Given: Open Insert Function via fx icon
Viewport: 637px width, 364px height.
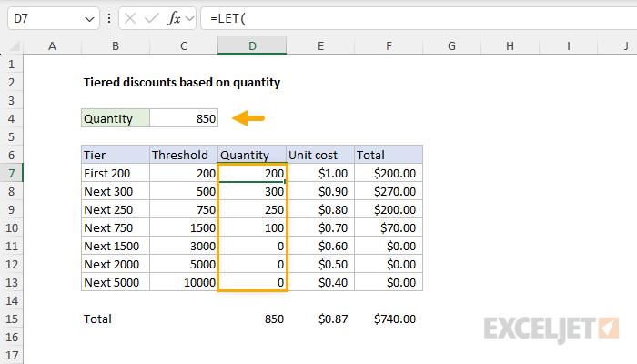Looking at the screenshot, I should tap(174, 18).
